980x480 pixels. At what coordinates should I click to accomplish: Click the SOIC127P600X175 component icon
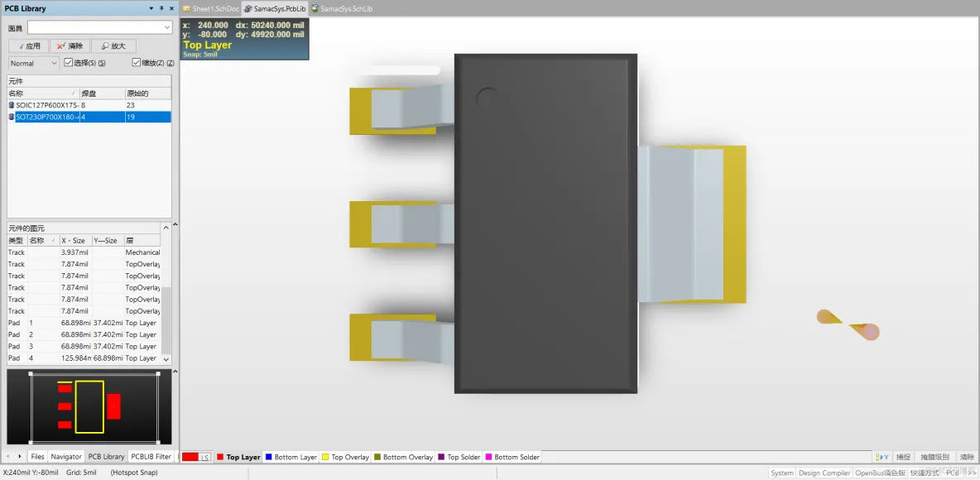pos(12,105)
